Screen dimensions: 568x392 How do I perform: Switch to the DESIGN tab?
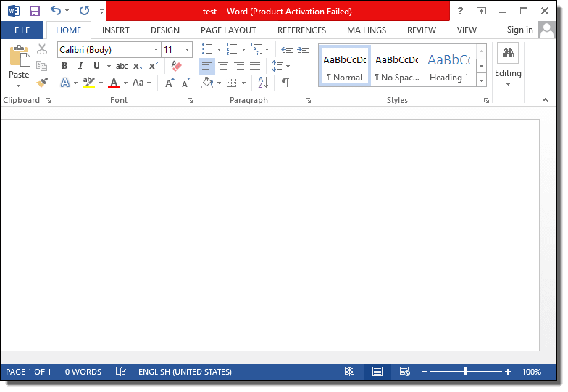[x=165, y=30]
